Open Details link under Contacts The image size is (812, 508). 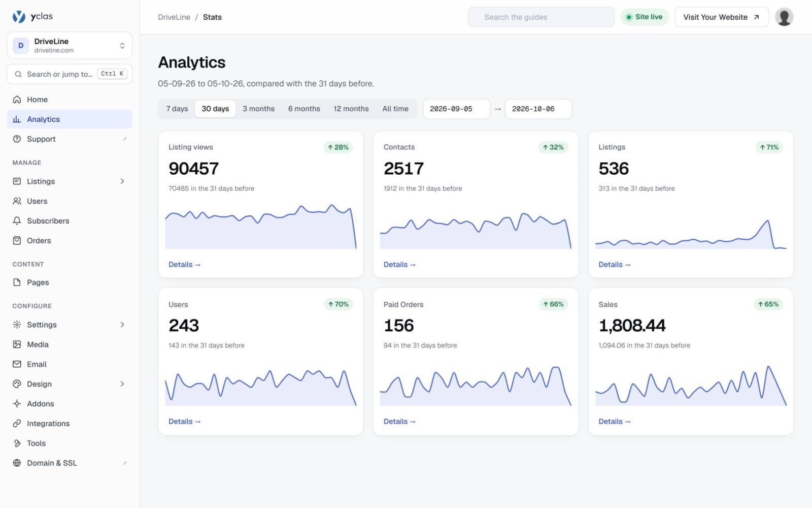click(399, 265)
